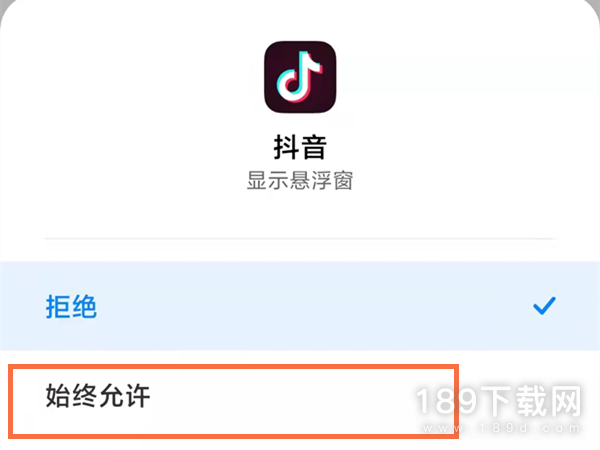Open the www.189d.com watermark link
The width and height of the screenshot is (600, 450).
[501, 428]
